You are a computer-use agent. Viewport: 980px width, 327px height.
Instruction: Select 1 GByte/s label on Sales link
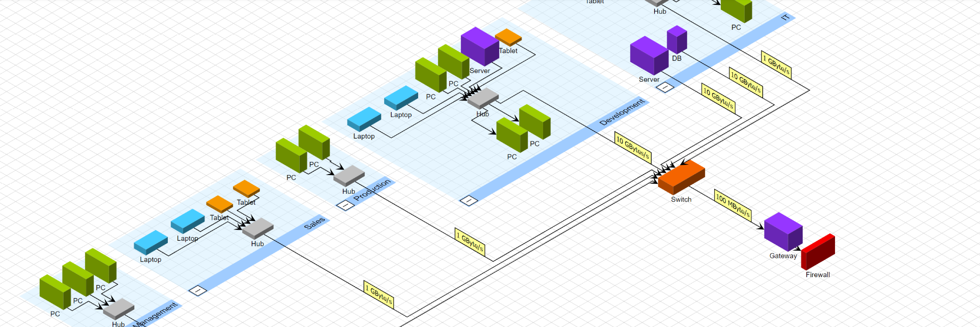coord(379,294)
